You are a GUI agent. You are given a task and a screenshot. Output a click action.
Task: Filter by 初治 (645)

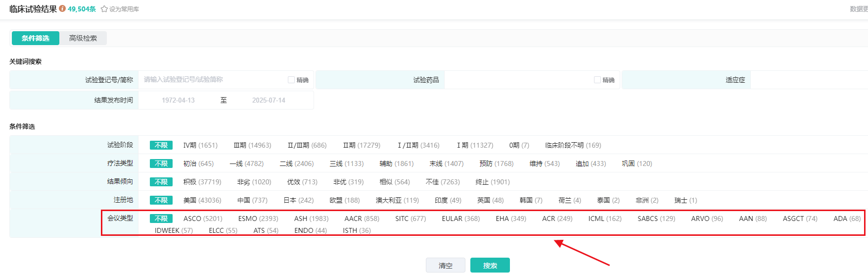point(198,164)
